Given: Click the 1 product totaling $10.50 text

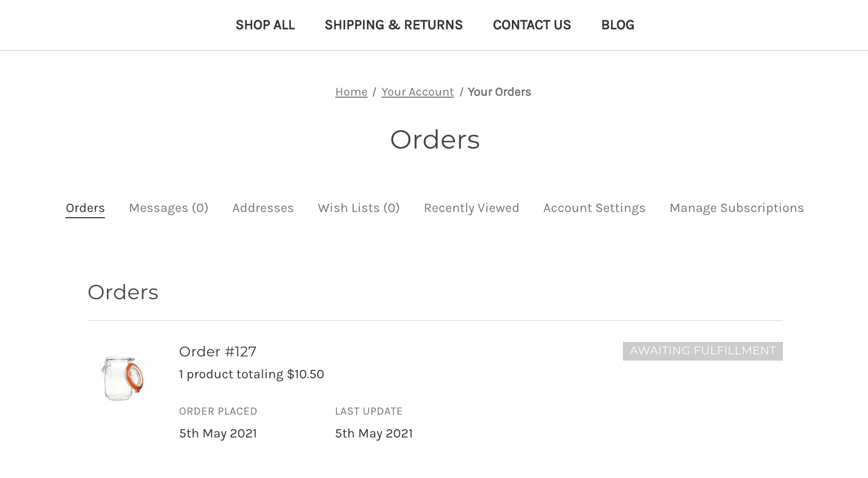Looking at the screenshot, I should click(251, 374).
